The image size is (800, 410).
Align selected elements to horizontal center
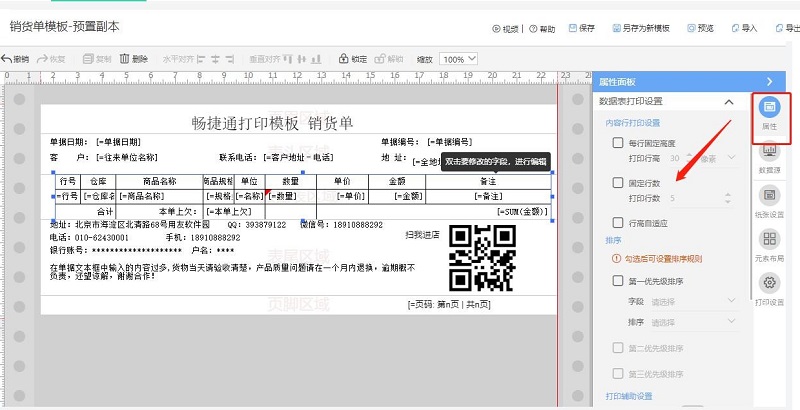[215, 59]
